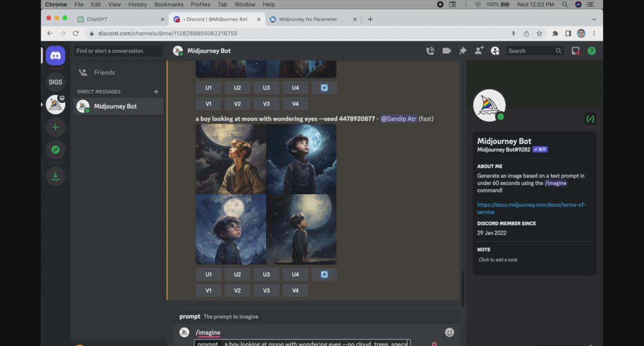Click the green Add a Server plus icon
The width and height of the screenshot is (644, 346).
tap(55, 127)
